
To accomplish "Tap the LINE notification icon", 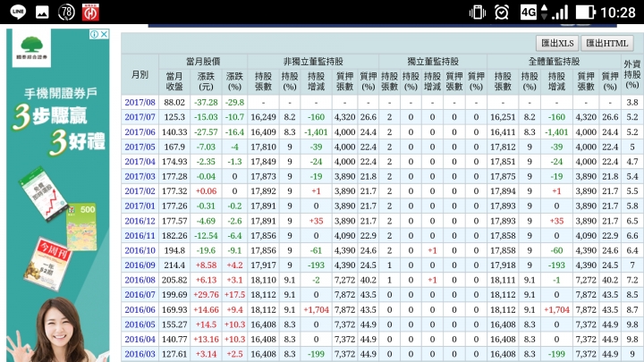I will click(18, 12).
